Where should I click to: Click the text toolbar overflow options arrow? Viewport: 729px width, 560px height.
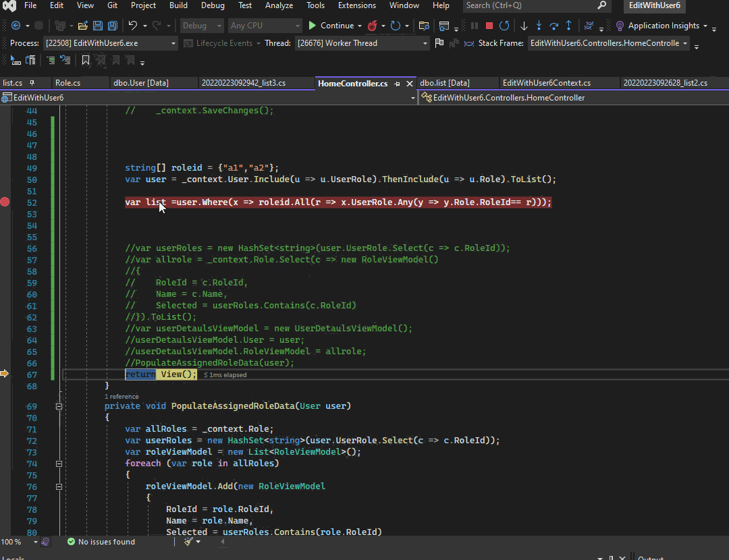pyautogui.click(x=142, y=62)
